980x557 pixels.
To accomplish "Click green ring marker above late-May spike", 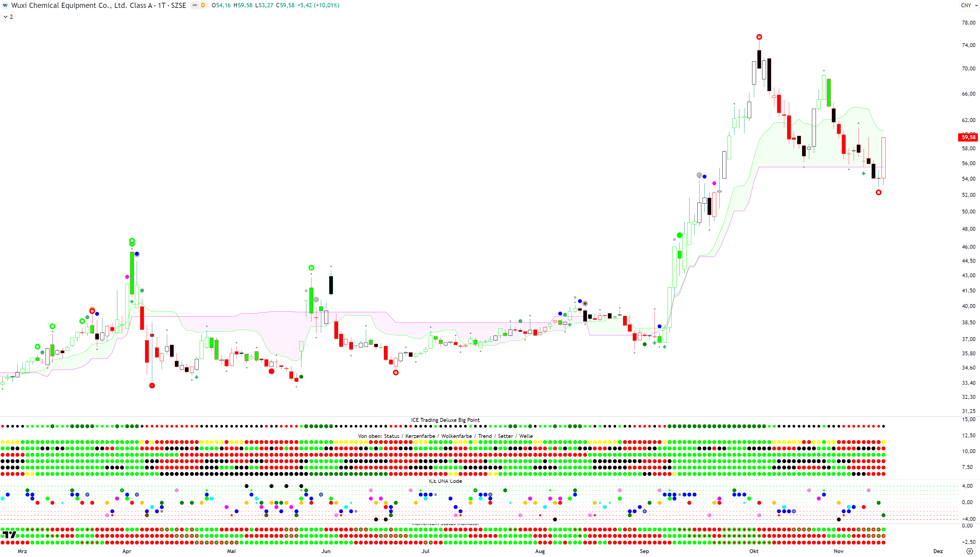I will pos(311,268).
